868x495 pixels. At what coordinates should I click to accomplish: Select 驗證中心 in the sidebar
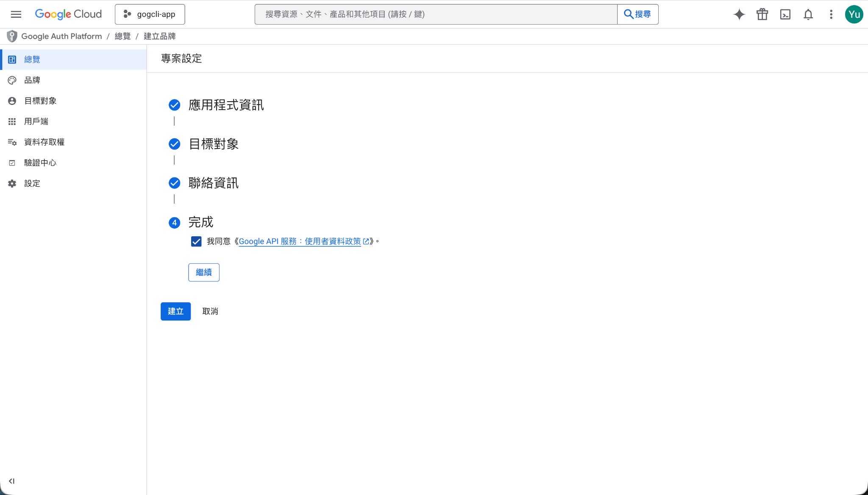[40, 163]
